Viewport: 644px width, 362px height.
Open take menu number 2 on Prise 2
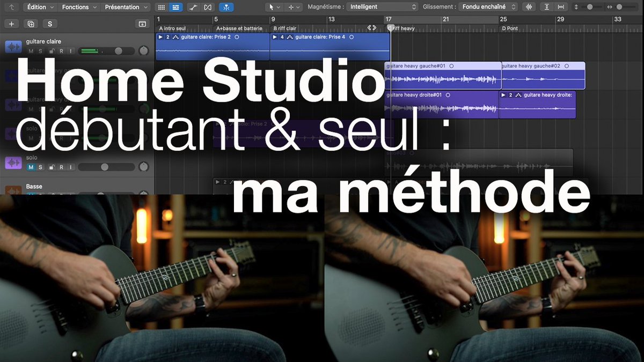coord(167,37)
